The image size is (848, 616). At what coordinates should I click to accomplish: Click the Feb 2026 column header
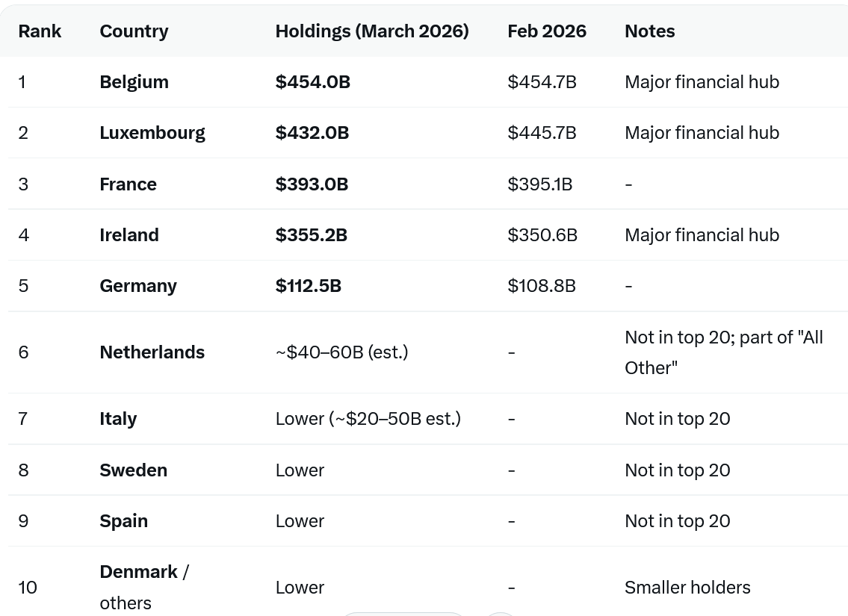point(547,31)
